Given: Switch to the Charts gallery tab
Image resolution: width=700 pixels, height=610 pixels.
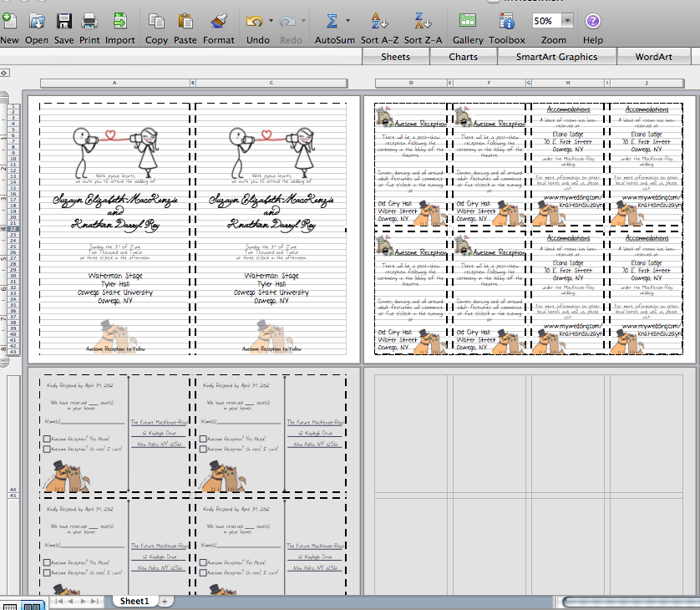Looking at the screenshot, I should (x=464, y=57).
